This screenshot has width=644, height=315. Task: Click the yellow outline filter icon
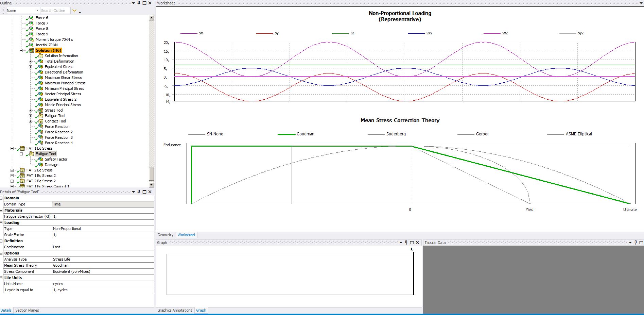pos(74,11)
